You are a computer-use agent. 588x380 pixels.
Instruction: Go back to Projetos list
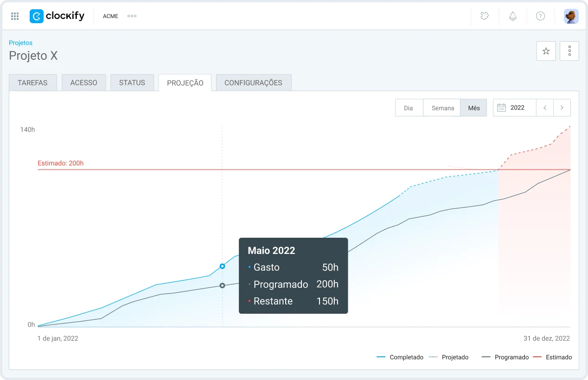point(20,43)
